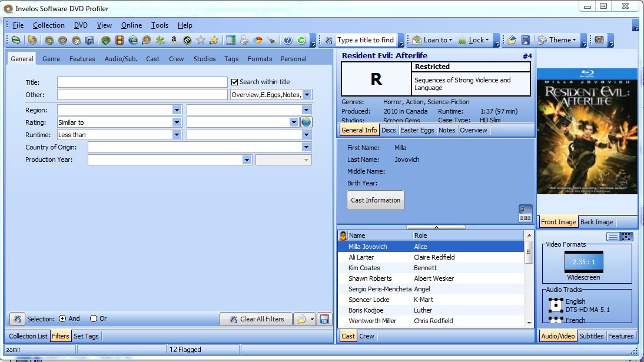
Task: Switch to the Collection List tab
Action: (28, 336)
